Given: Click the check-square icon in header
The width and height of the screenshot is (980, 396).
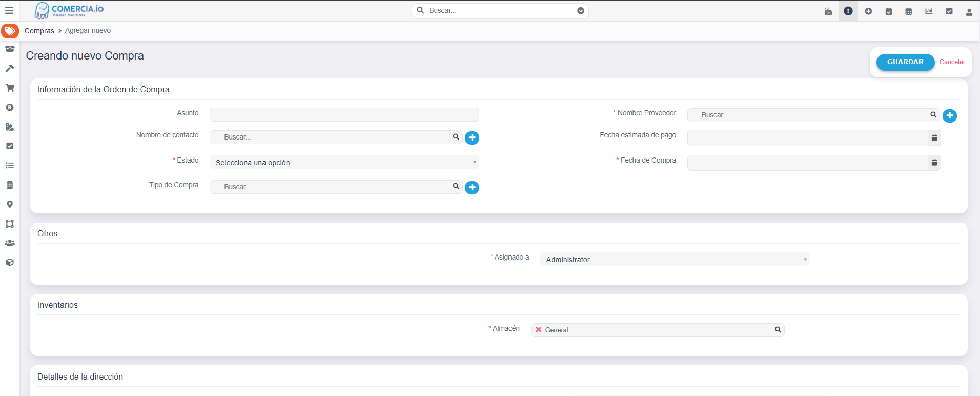Looking at the screenshot, I should pos(949,11).
